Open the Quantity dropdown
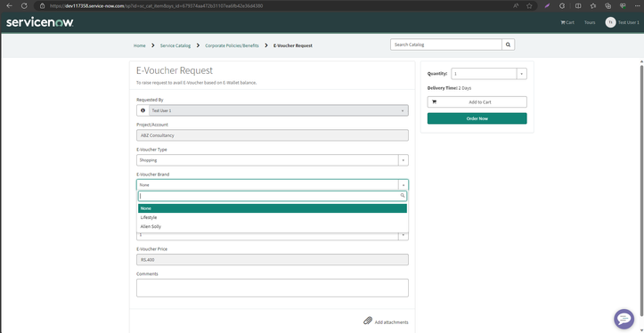This screenshot has width=644, height=333. pos(489,74)
